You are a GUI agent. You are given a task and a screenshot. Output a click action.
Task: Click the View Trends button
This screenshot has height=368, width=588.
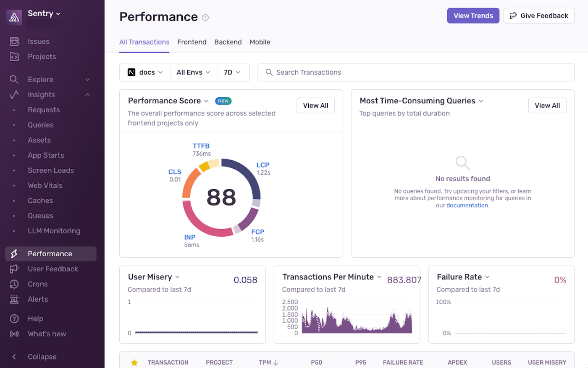pos(473,16)
